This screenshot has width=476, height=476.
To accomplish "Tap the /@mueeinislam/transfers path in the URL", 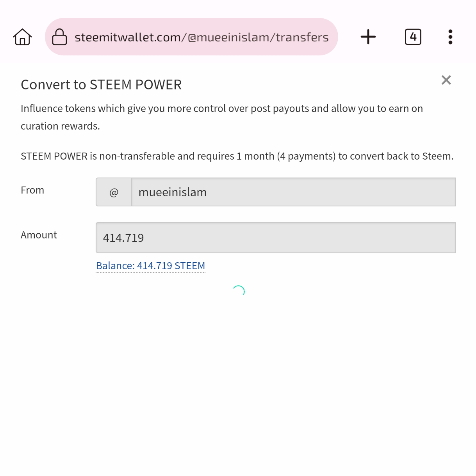I will [255, 37].
